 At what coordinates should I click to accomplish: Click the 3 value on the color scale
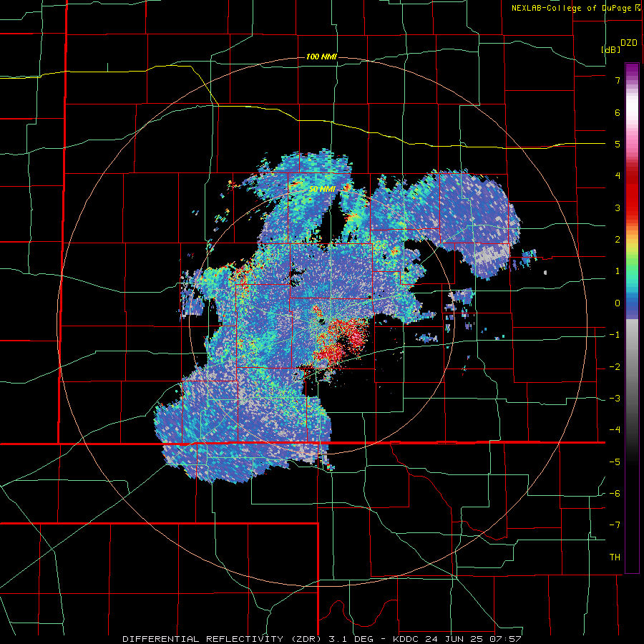618,208
